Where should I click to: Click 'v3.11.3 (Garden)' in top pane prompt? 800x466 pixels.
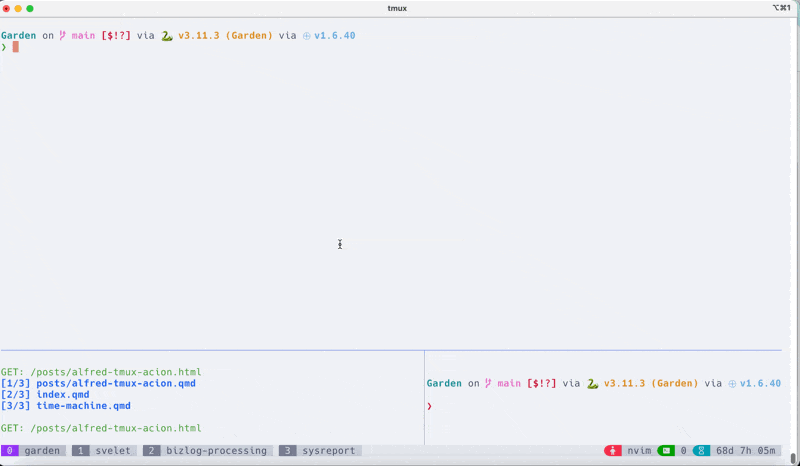pyautogui.click(x=225, y=36)
